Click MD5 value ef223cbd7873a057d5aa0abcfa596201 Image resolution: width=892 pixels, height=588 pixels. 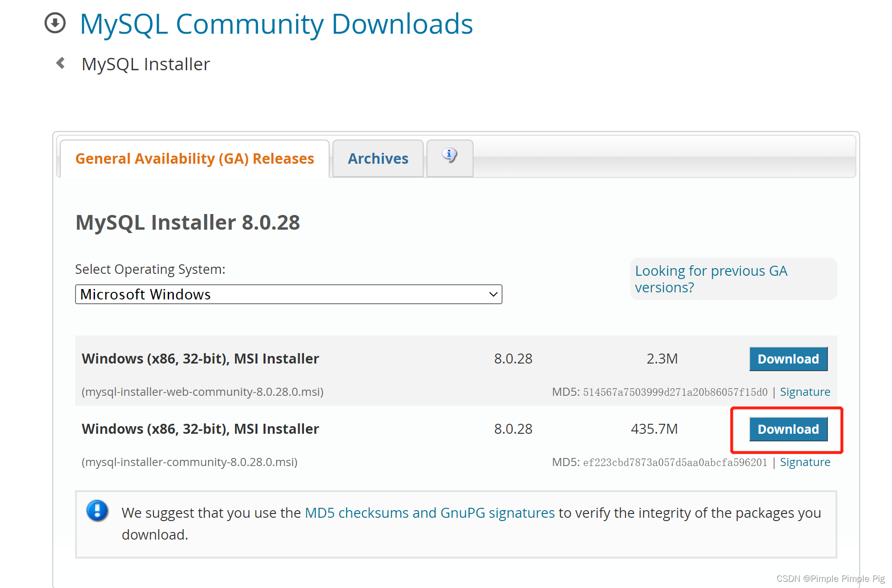coord(675,462)
